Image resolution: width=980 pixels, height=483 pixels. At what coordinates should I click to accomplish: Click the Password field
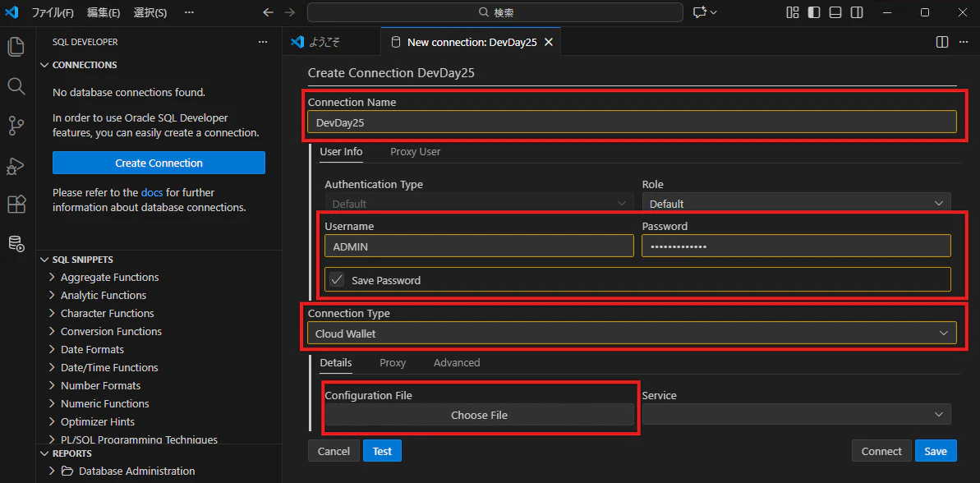click(796, 246)
